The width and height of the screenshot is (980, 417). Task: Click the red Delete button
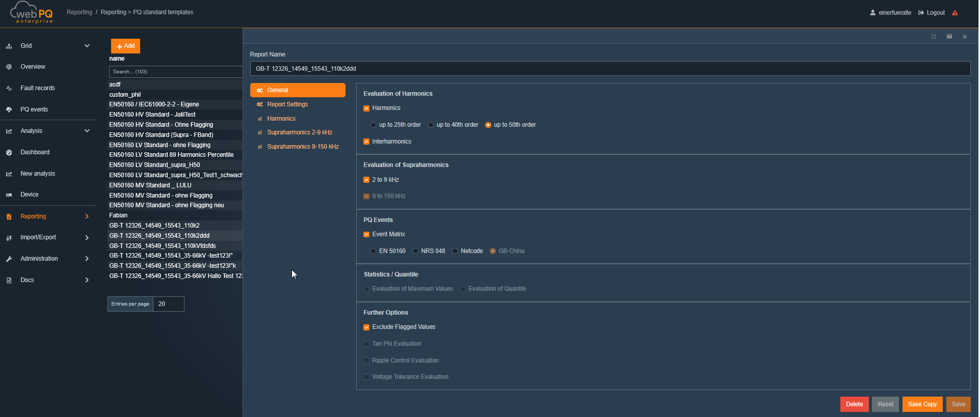coord(854,404)
